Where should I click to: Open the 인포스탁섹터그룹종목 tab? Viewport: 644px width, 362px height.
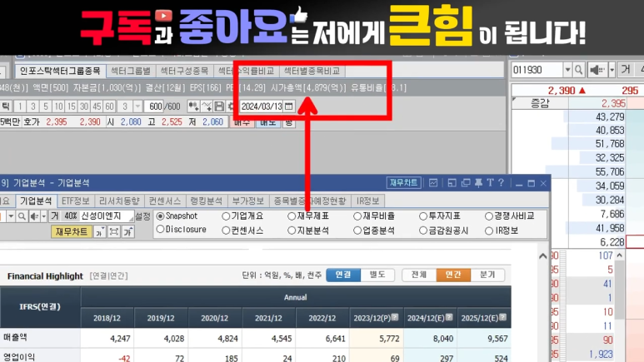(x=60, y=71)
